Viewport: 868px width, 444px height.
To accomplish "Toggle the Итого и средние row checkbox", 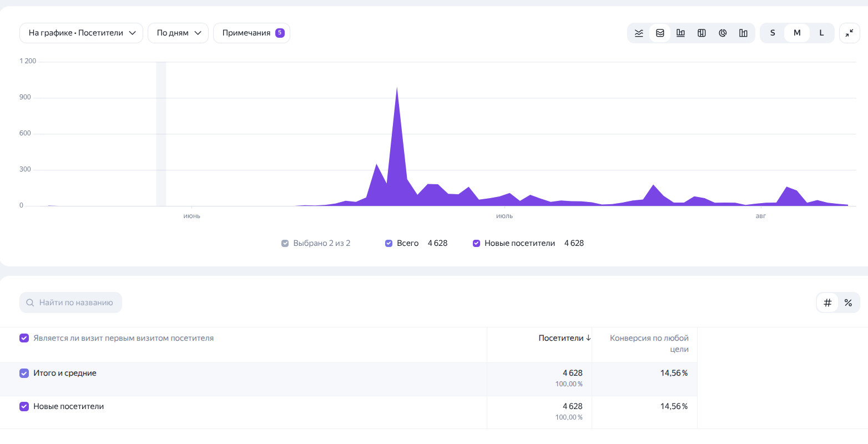I will [x=24, y=373].
